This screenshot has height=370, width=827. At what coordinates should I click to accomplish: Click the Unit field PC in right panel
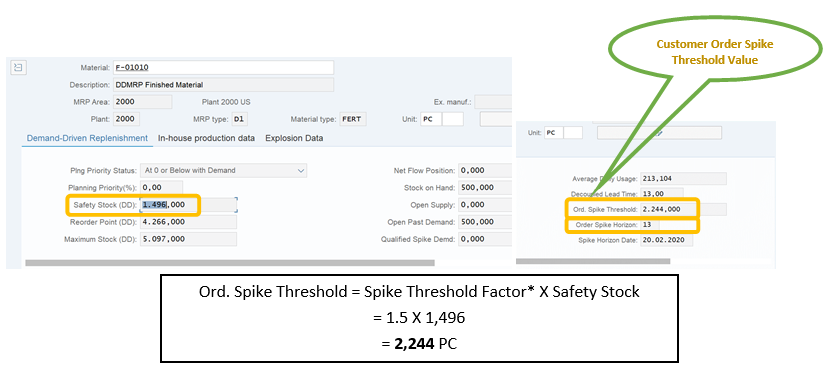(554, 133)
